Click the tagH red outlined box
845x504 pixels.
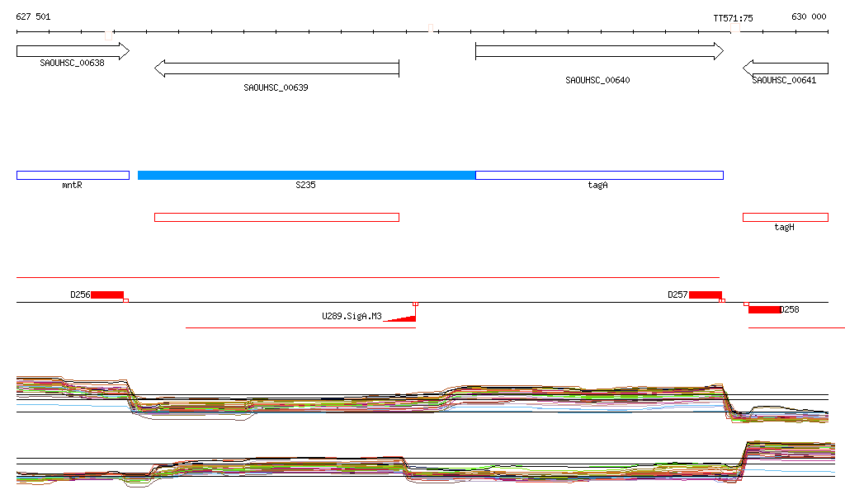786,218
